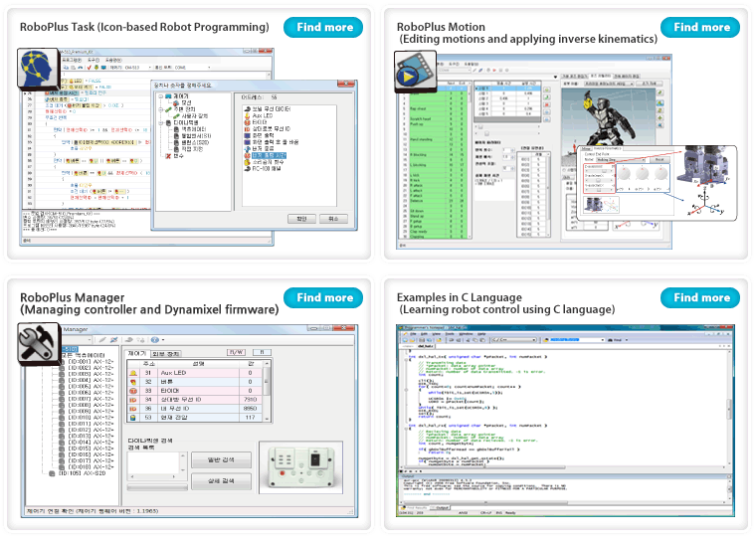Click Find more for RoboPlus Manager
Viewport: 756px width, 540px height.
(x=323, y=298)
